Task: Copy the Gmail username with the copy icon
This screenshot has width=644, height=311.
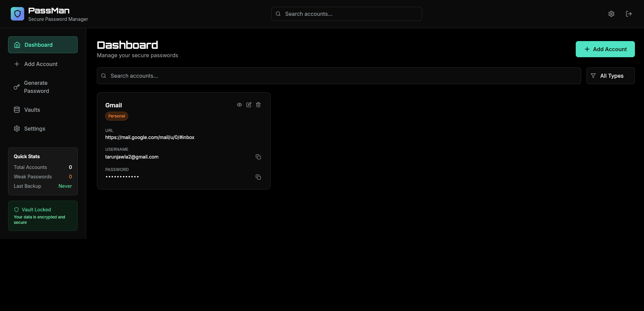Action: 258,157
